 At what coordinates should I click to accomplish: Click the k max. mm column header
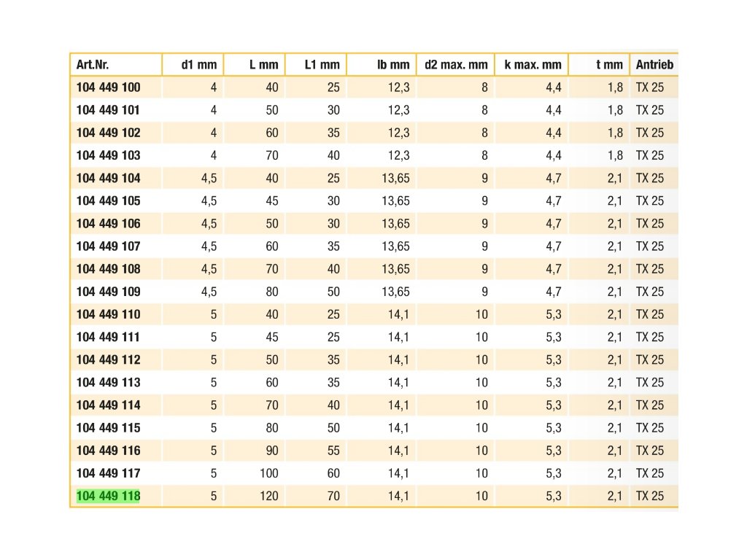(x=533, y=64)
